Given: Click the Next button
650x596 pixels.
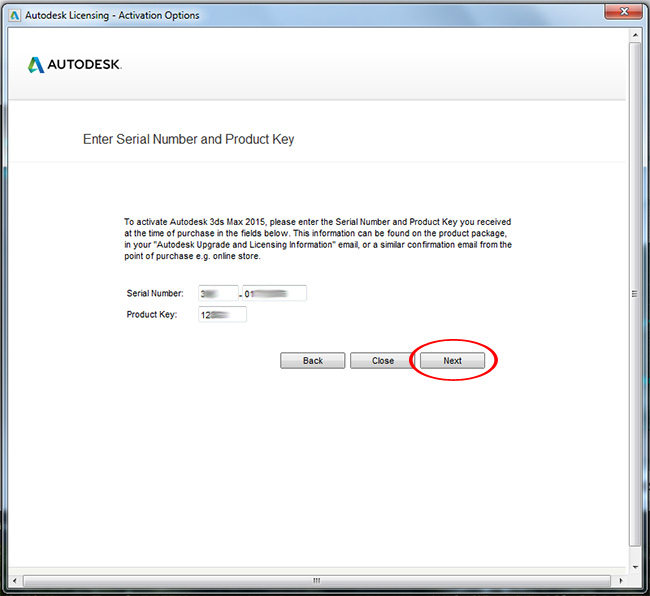Looking at the screenshot, I should click(452, 361).
